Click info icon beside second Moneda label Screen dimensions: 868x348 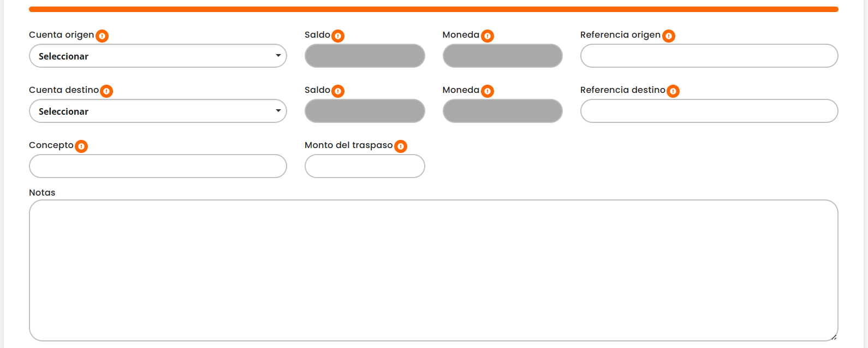coord(487,91)
